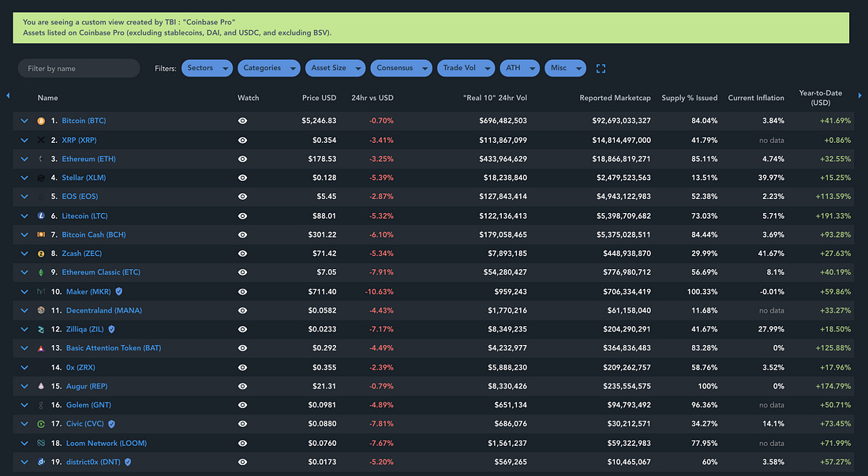
Task: Click the Litecoin coin logo icon
Action: pyautogui.click(x=41, y=216)
